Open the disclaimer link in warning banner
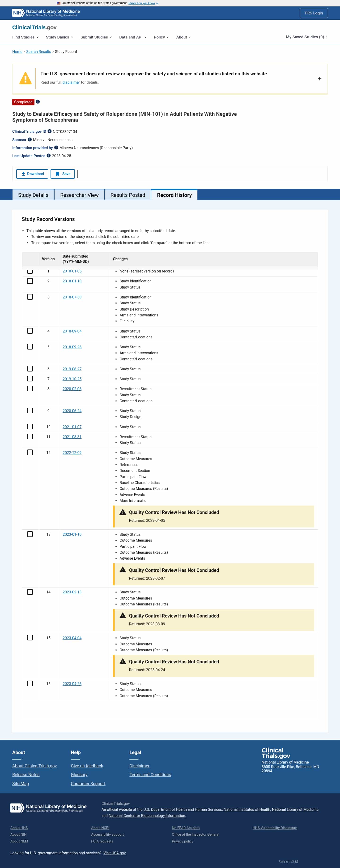 tap(71, 82)
